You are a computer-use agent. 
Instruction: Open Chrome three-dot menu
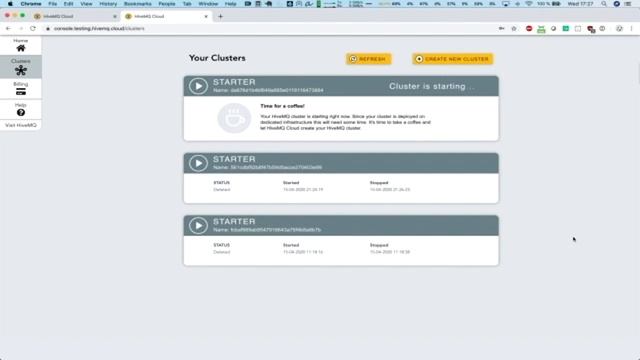631,29
